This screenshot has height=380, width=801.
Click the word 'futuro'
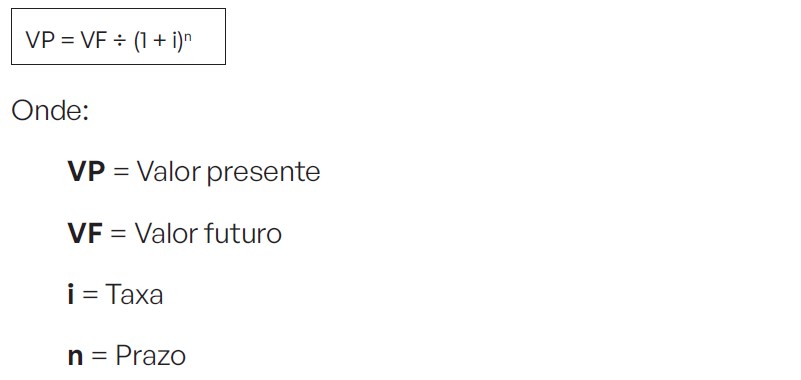click(x=243, y=233)
